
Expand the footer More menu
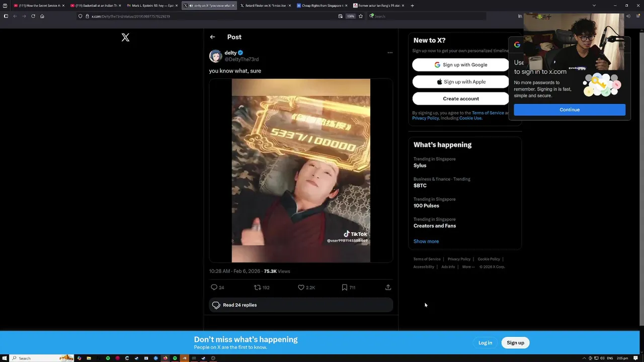click(468, 267)
